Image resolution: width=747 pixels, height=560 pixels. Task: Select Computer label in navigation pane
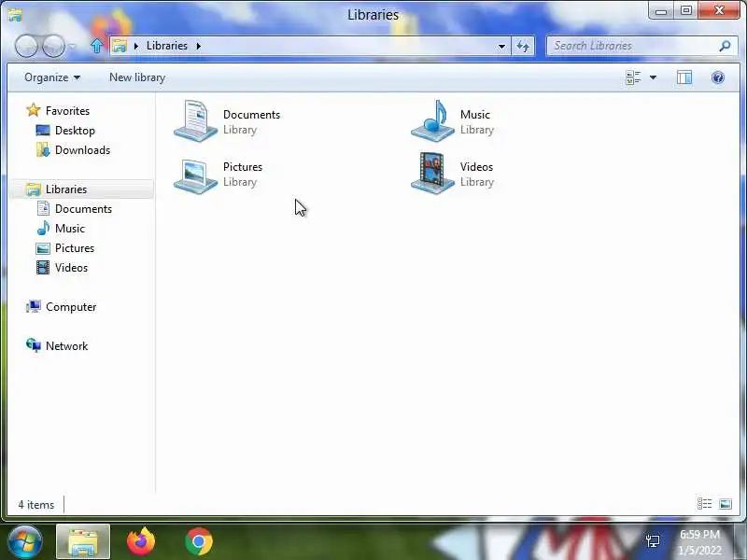(x=71, y=307)
